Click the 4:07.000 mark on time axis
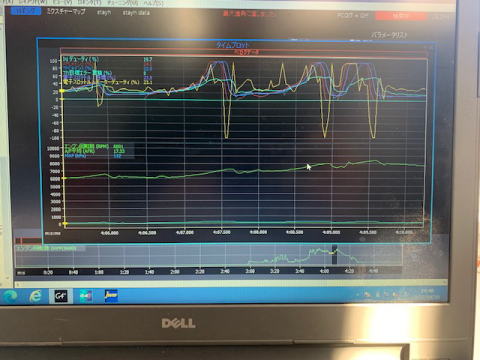Image resolution: width=480 pixels, height=360 pixels. [184, 232]
